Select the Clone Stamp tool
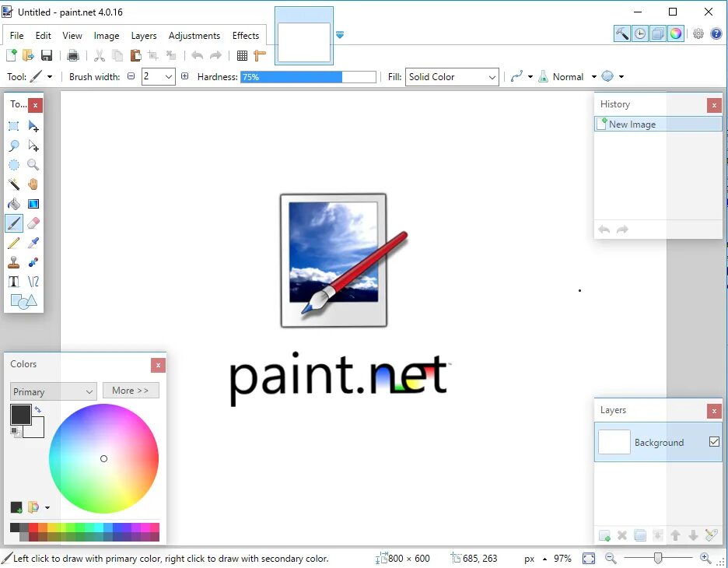The image size is (728, 568). pyautogui.click(x=13, y=262)
